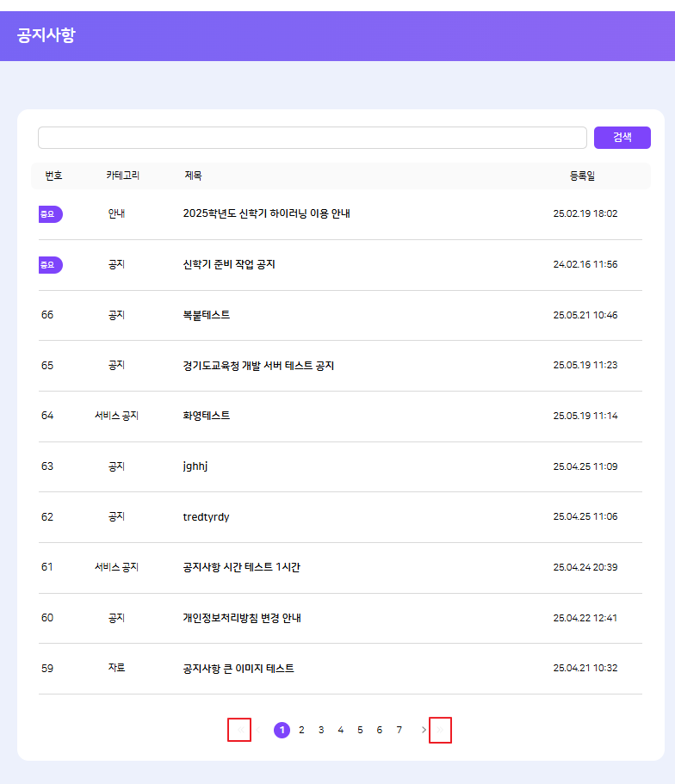Click the next page arrow in pagination

[x=424, y=730]
